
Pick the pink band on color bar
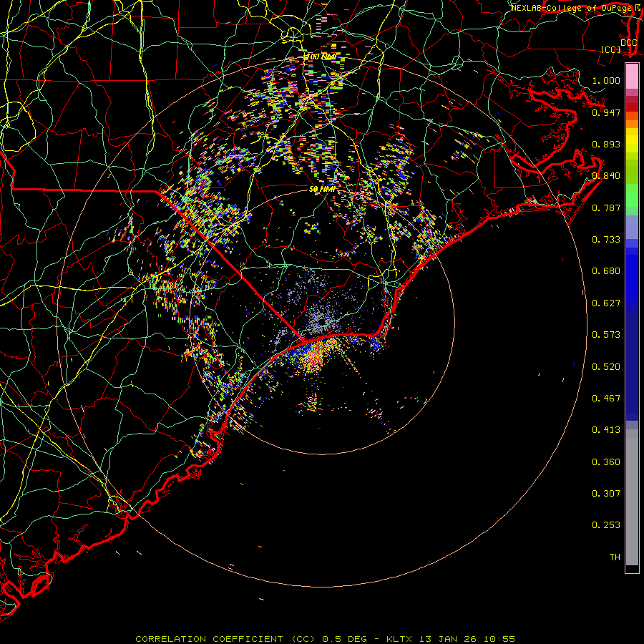coord(632,77)
